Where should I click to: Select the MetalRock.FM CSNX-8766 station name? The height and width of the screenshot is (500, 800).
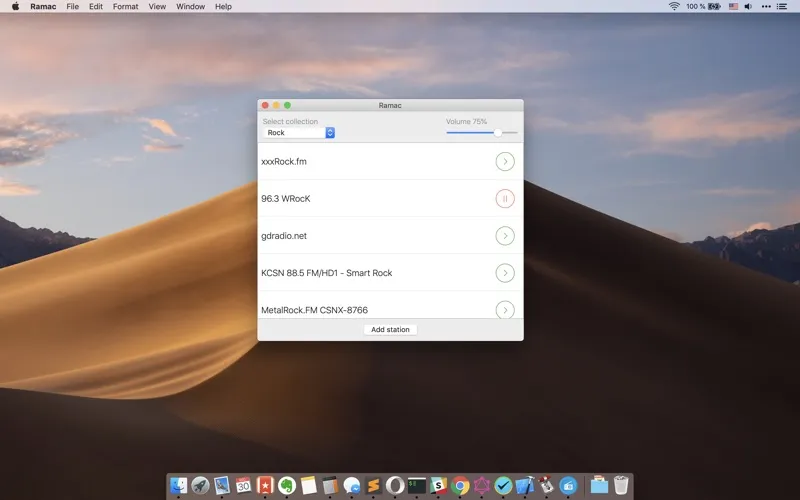314,310
